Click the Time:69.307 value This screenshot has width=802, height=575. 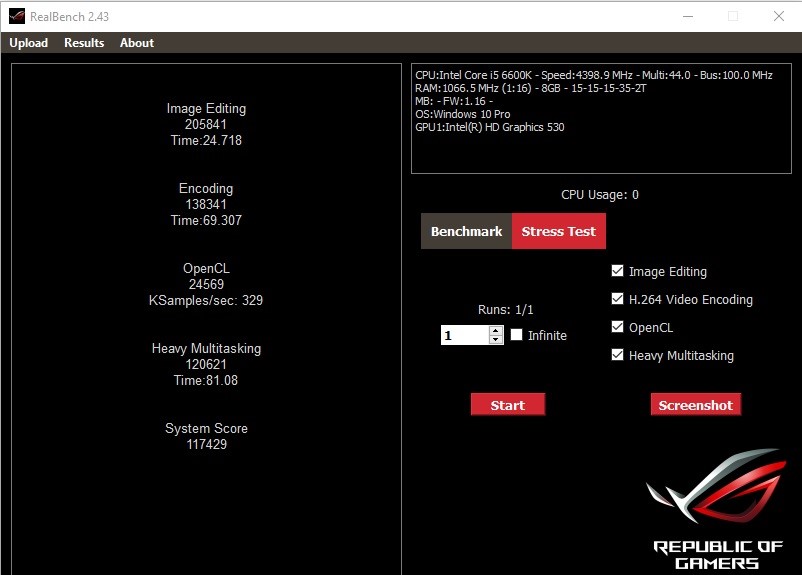point(206,220)
